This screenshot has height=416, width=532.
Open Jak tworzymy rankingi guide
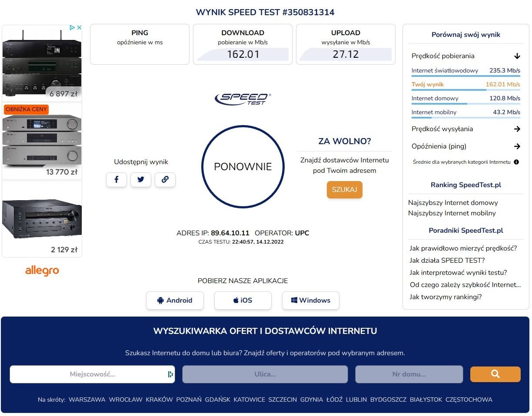[446, 297]
